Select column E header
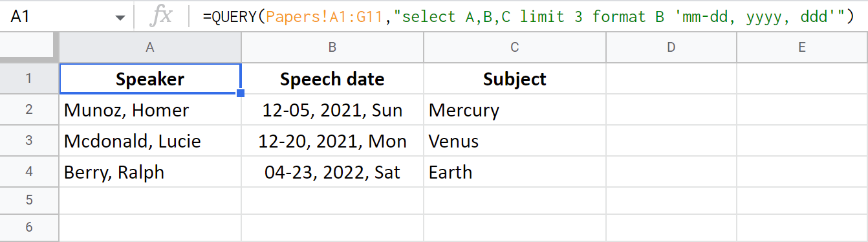The image size is (868, 242). point(802,47)
